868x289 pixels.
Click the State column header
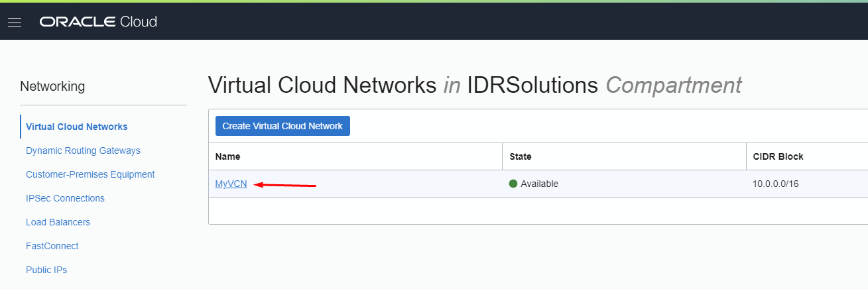pos(520,156)
